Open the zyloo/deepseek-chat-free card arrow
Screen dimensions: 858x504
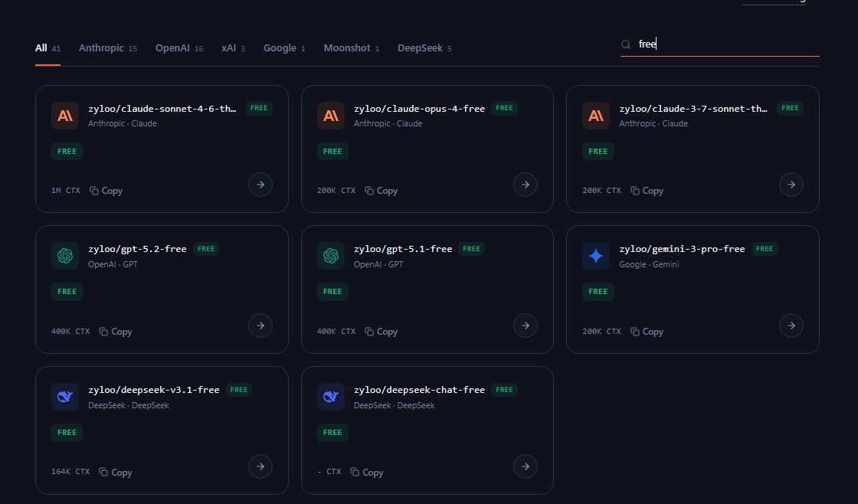[526, 466]
